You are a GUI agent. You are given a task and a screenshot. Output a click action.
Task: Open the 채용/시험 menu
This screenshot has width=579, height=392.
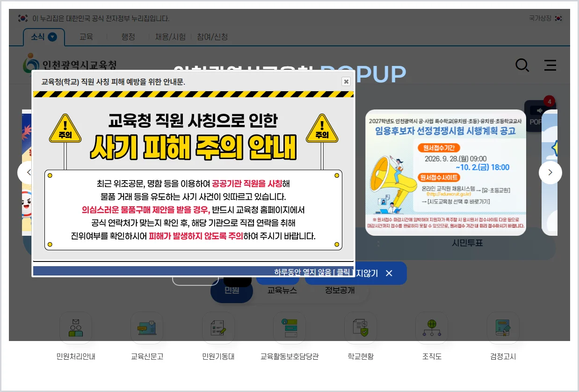pyautogui.click(x=170, y=36)
